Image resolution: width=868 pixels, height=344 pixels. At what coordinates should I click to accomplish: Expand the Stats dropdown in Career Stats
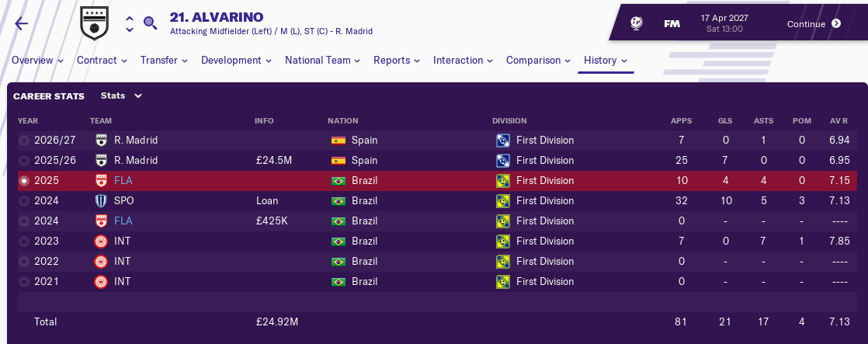click(122, 96)
